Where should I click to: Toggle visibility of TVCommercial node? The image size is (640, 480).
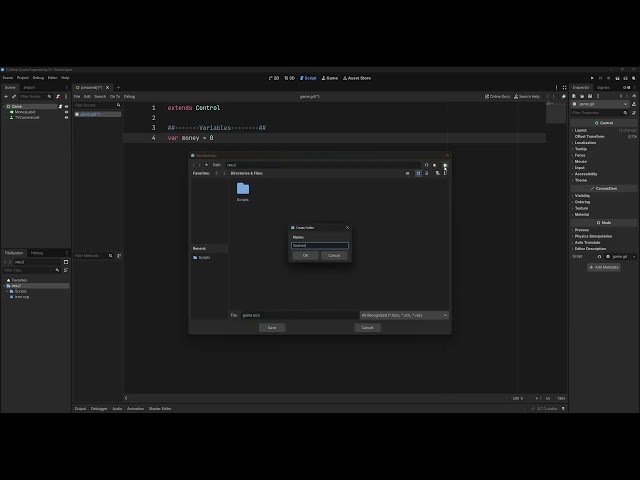67,118
